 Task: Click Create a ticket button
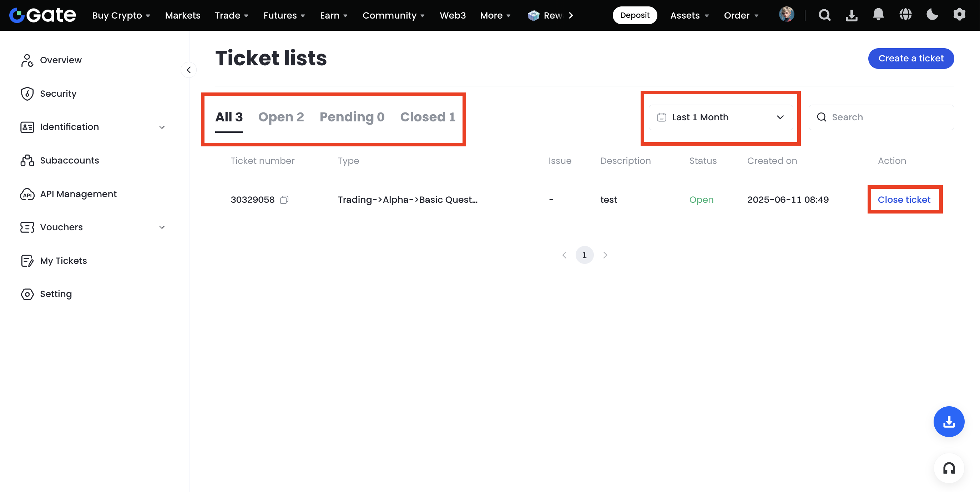(911, 58)
